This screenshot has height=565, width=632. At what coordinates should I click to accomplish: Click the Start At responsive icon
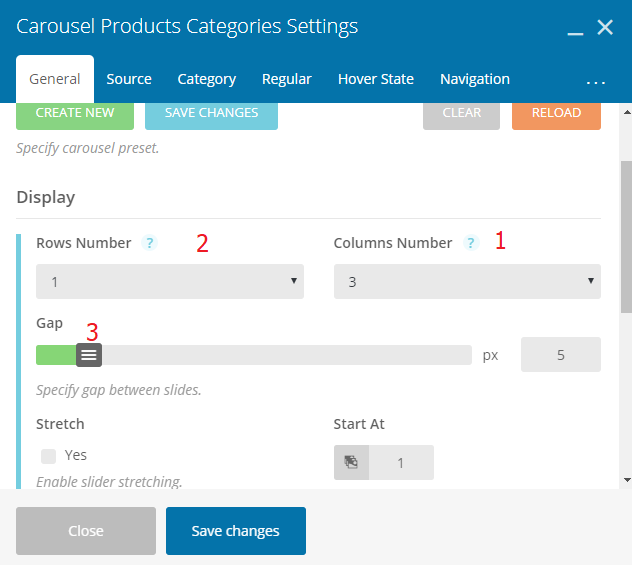pos(351,462)
